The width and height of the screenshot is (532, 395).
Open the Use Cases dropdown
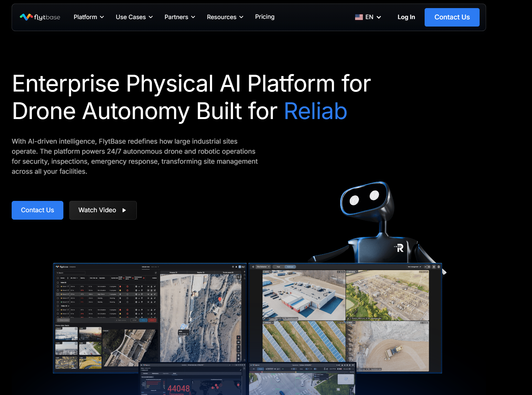(x=134, y=17)
